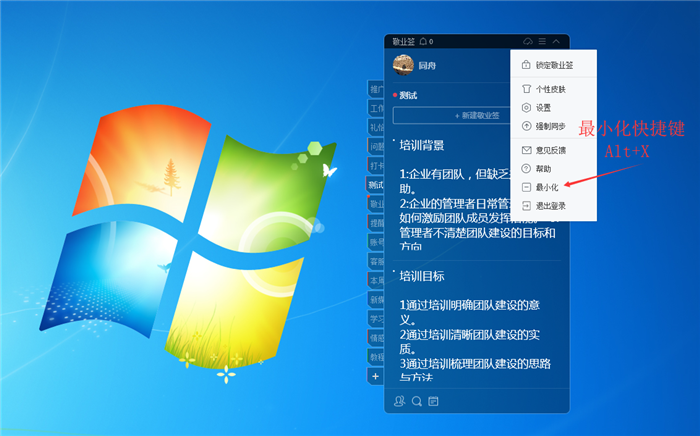Switch to the 学习 category tab
The image size is (700, 436).
(376, 319)
